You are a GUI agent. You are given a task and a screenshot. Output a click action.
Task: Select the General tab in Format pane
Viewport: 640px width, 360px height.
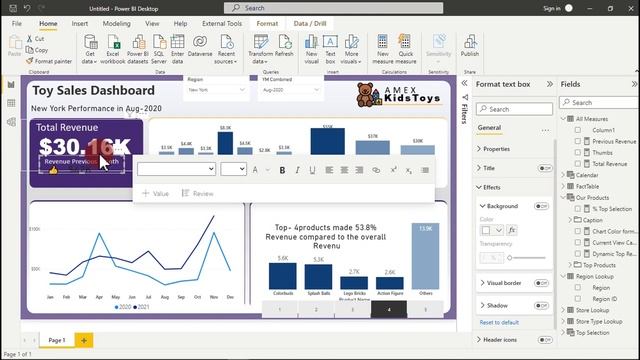pos(489,128)
